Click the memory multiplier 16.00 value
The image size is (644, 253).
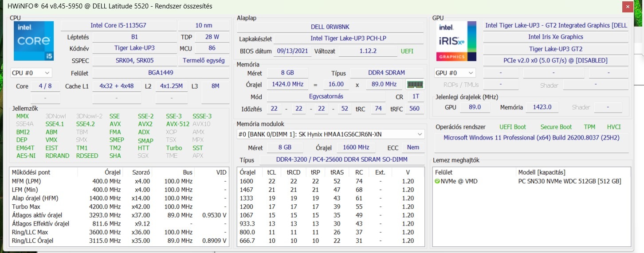336,84
